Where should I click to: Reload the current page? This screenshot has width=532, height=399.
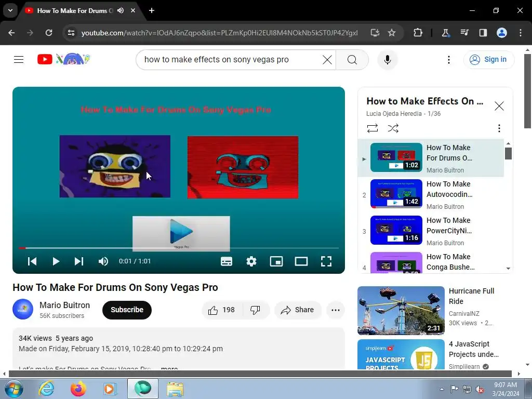[49, 33]
